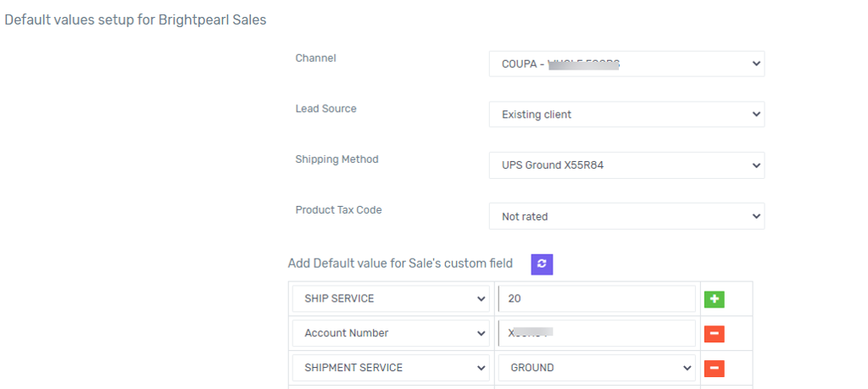Click the Account Number value input

597,333
